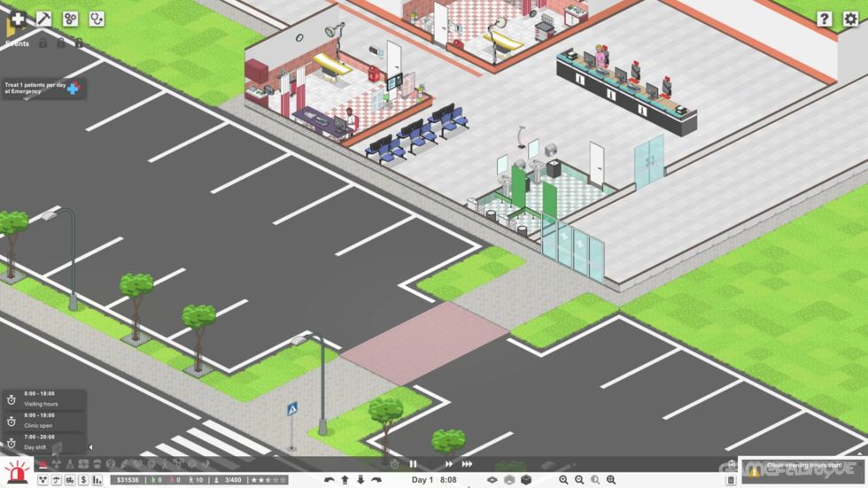
Task: Go up one floor
Action: click(345, 480)
